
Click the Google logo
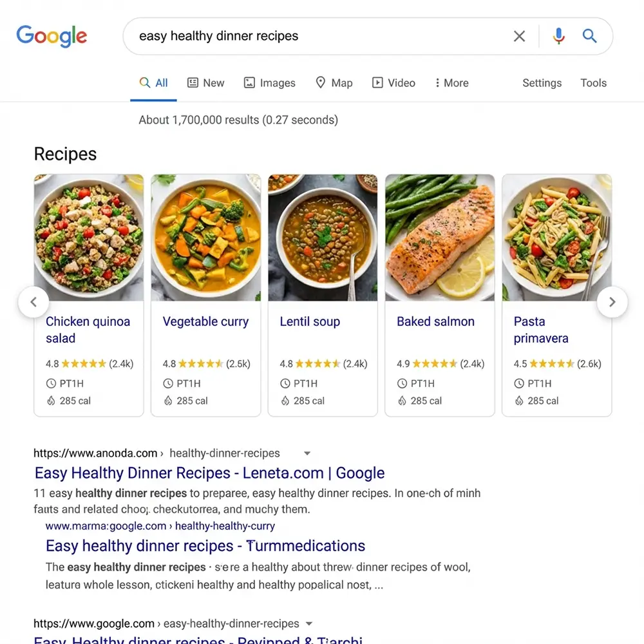52,36
